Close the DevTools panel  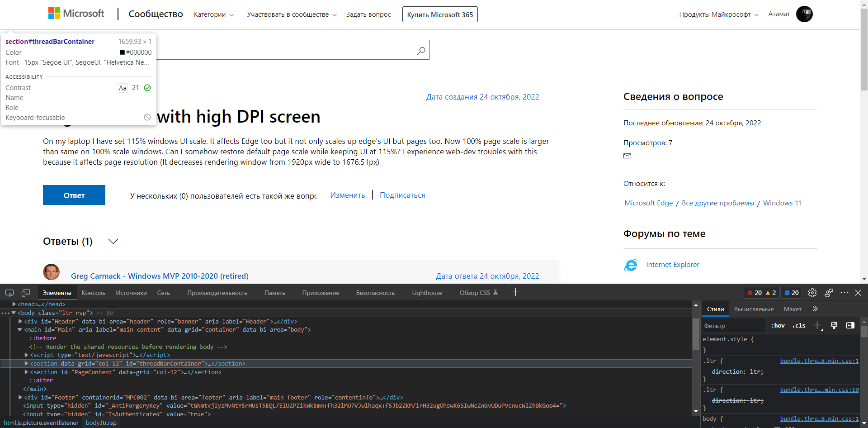tap(858, 293)
